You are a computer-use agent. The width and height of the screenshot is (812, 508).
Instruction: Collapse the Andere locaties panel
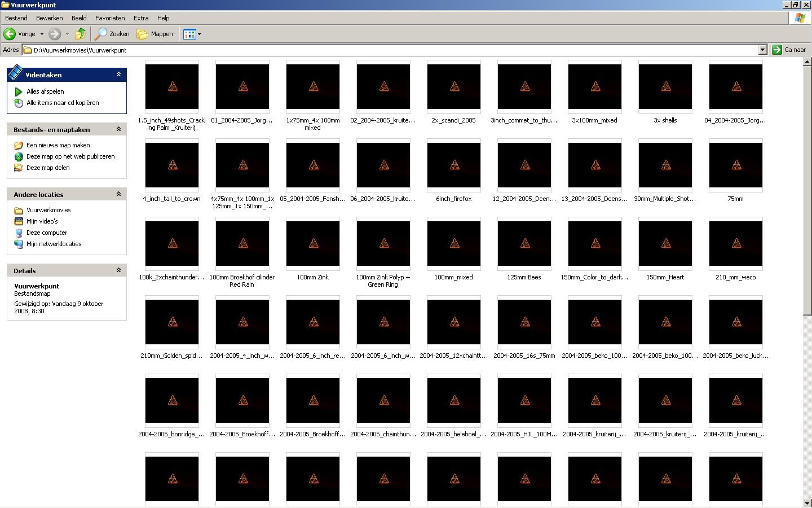[118, 194]
